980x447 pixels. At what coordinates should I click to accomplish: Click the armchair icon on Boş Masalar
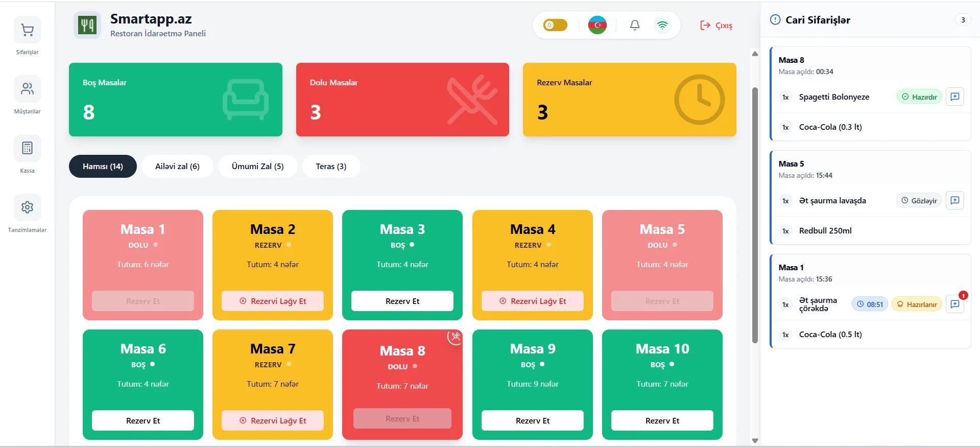[246, 100]
